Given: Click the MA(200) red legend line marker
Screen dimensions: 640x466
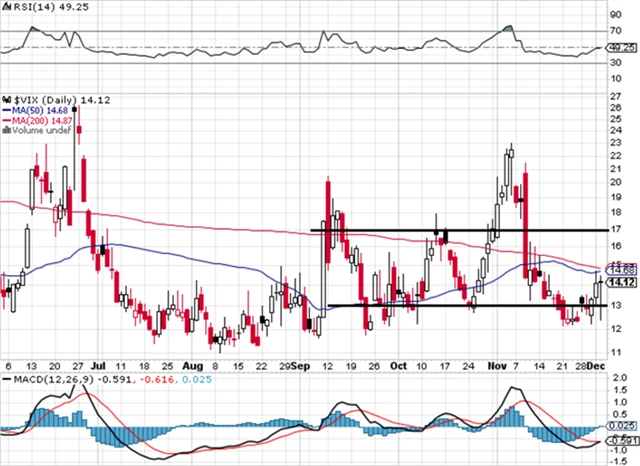Looking at the screenshot, I should point(6,122).
